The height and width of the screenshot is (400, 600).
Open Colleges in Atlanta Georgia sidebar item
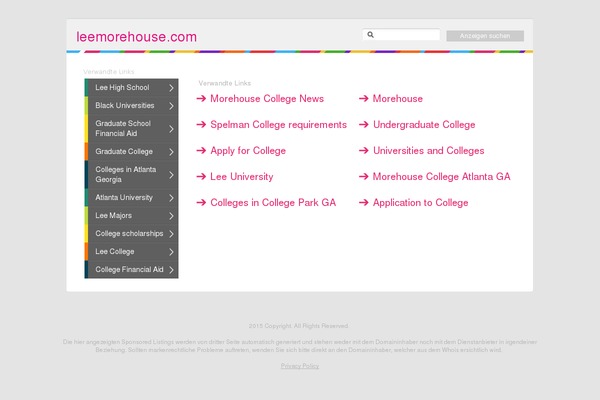pyautogui.click(x=131, y=175)
